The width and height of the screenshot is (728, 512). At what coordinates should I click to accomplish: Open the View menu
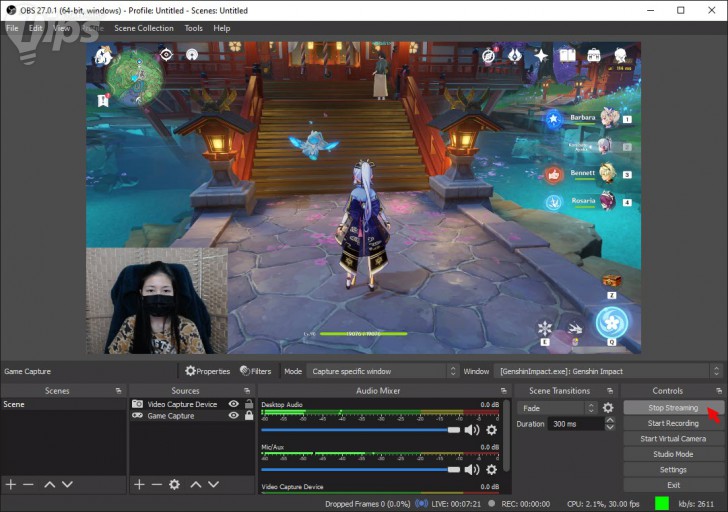[61, 28]
